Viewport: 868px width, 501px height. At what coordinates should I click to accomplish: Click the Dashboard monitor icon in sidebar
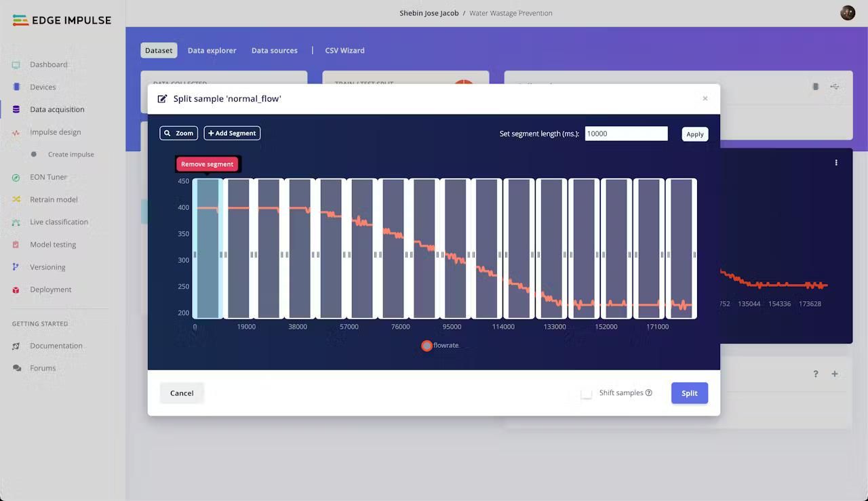coord(16,65)
